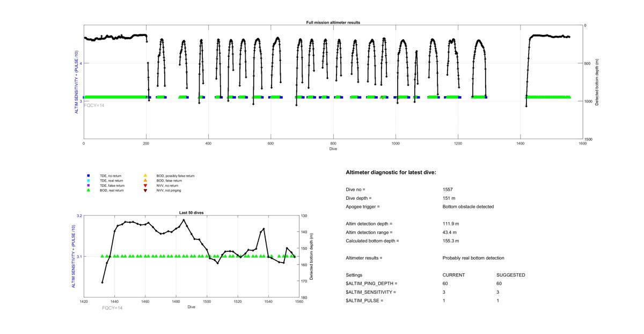Click the green triangle marker for BOD, real return

(88, 190)
